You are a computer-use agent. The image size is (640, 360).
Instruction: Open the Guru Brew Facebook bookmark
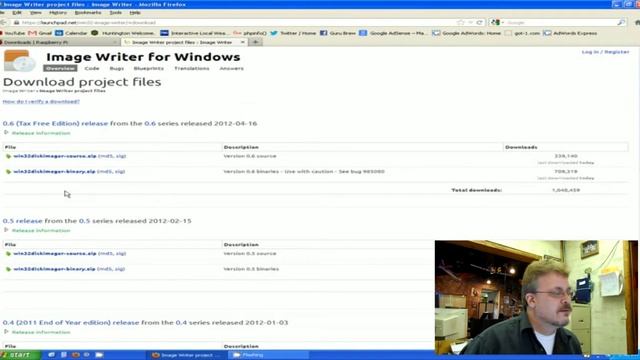[x=338, y=33]
